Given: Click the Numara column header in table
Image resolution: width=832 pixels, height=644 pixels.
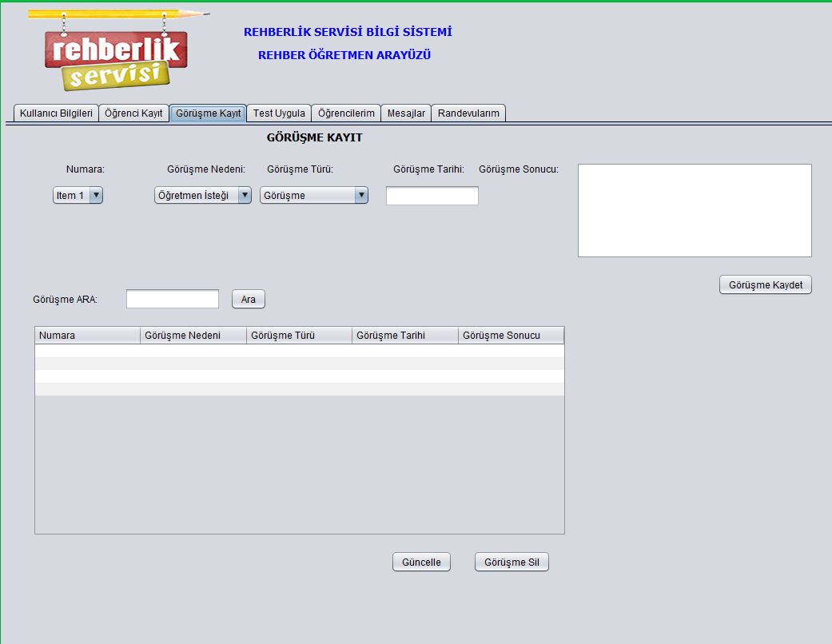Looking at the screenshot, I should tap(88, 336).
